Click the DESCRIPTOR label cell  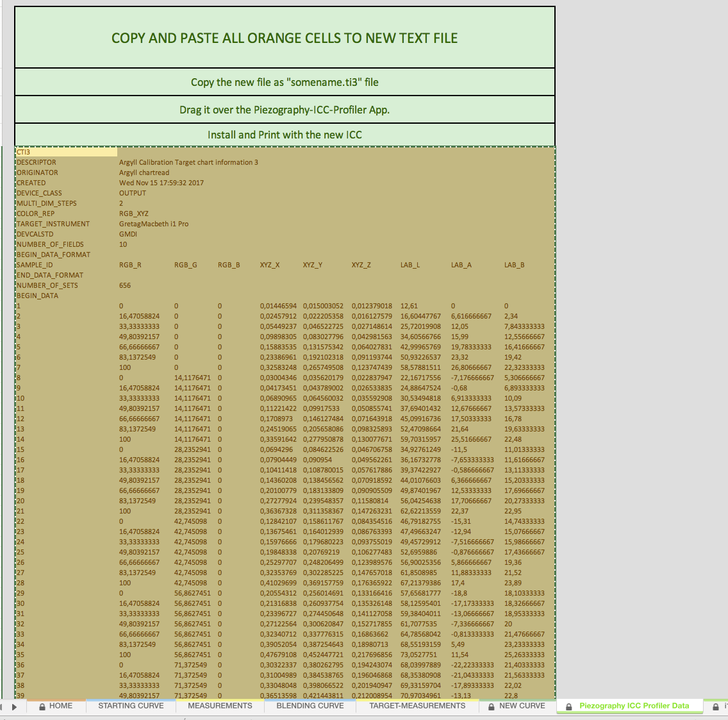[37, 162]
